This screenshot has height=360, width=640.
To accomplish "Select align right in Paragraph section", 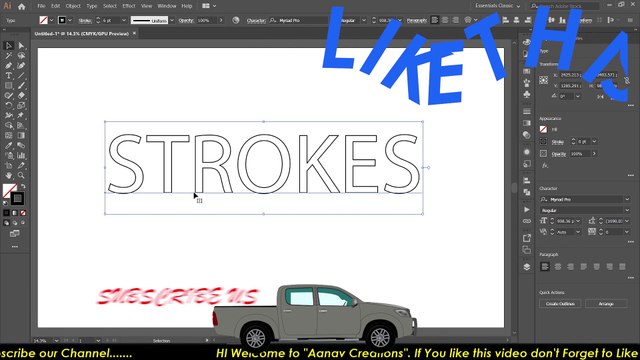I will click(570, 267).
